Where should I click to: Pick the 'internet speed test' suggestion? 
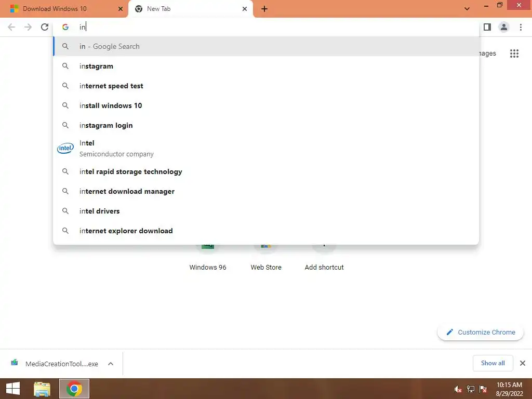tap(266, 86)
